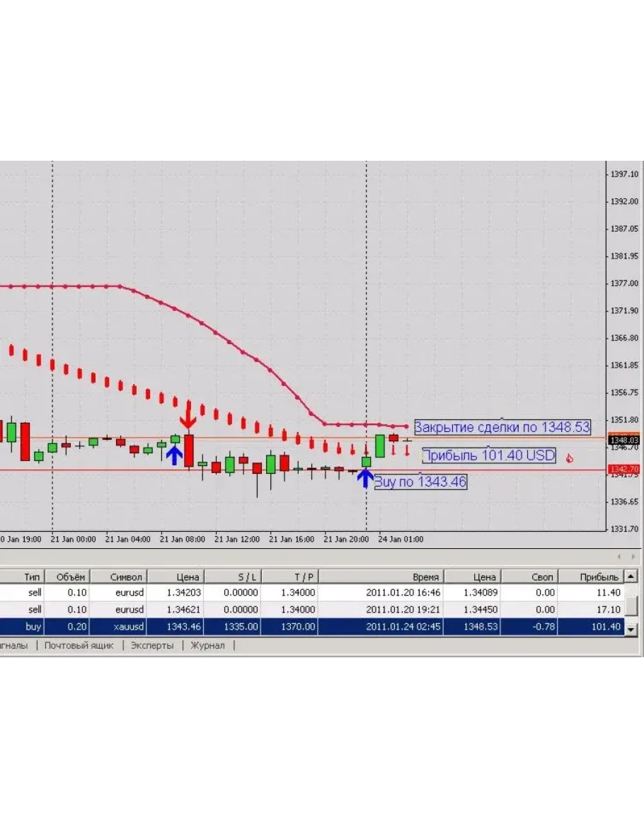Image resolution: width=644 pixels, height=818 pixels.
Task: Open the Почтовый ящик tab
Action: pos(79,645)
